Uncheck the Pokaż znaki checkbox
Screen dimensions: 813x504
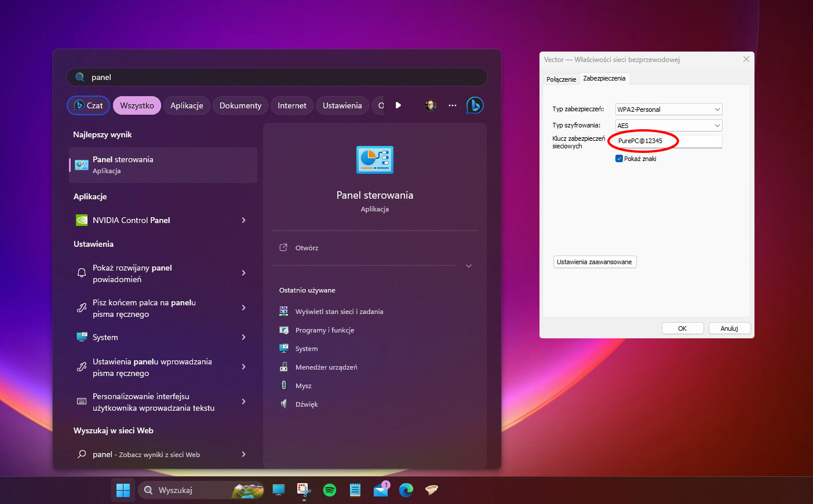coord(619,158)
